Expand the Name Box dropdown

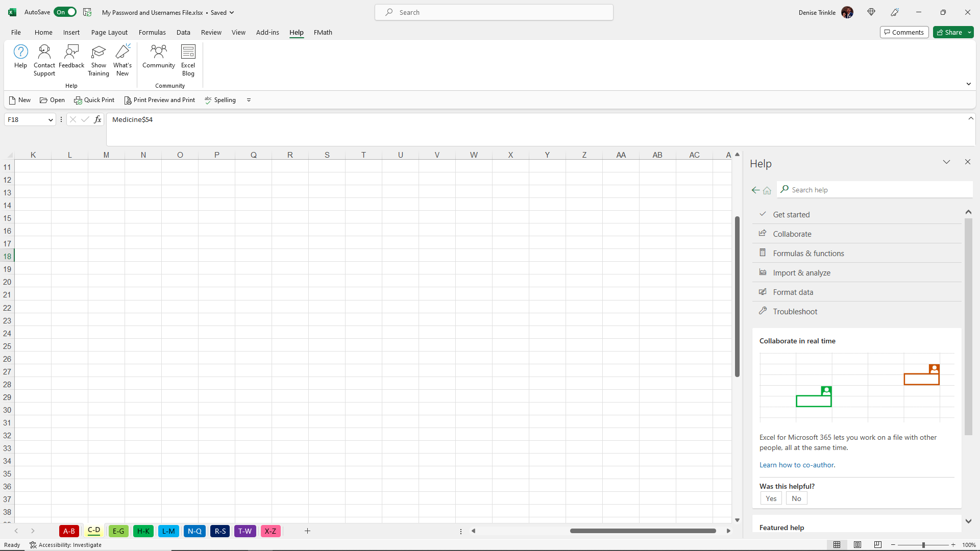pos(51,120)
